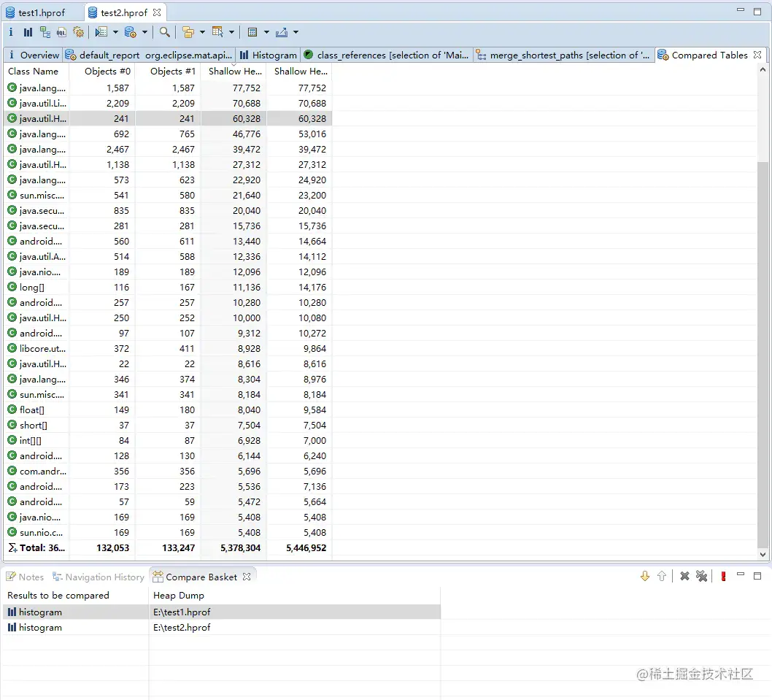Expand the retained size dropdown arrow
This screenshot has height=700, width=772.
[266, 33]
